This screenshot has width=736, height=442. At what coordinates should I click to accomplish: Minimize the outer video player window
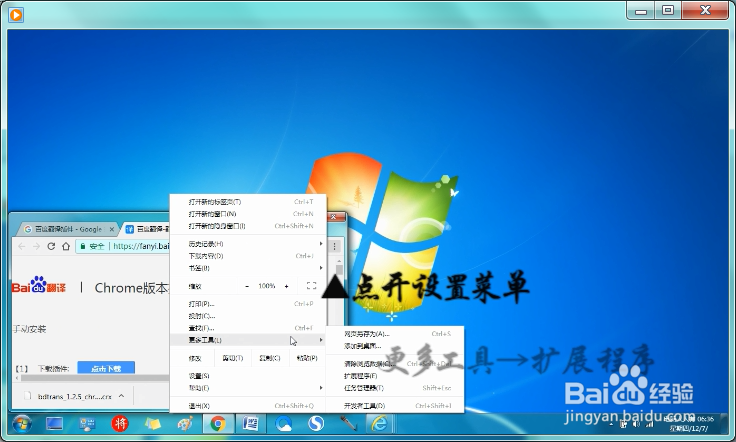641,10
